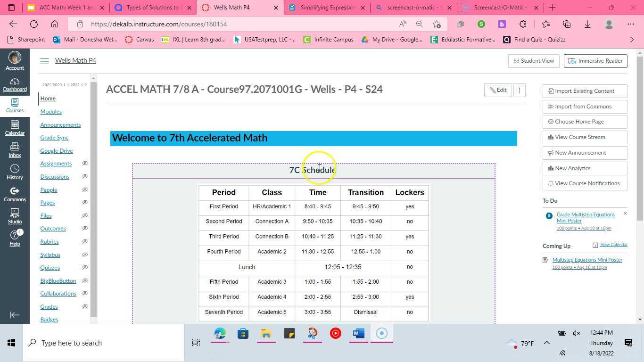Image resolution: width=644 pixels, height=362 pixels.
Task: Add this page to favorites
Action: tap(437, 24)
